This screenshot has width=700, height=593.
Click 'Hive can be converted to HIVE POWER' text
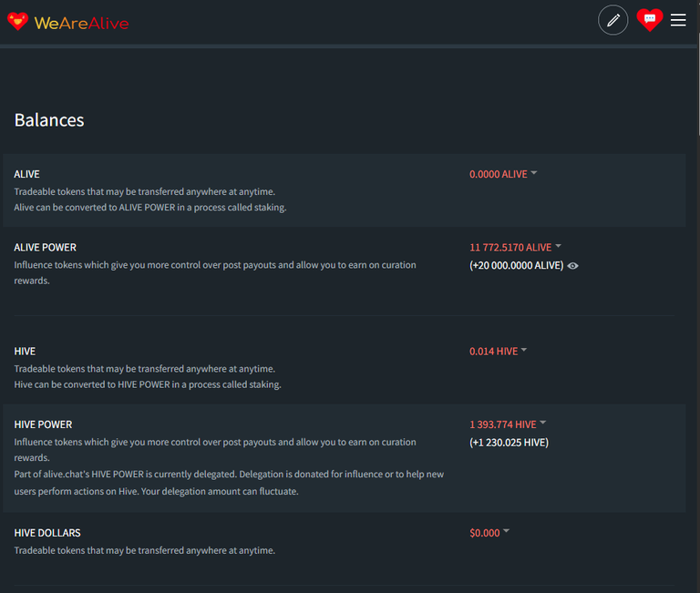click(x=148, y=384)
